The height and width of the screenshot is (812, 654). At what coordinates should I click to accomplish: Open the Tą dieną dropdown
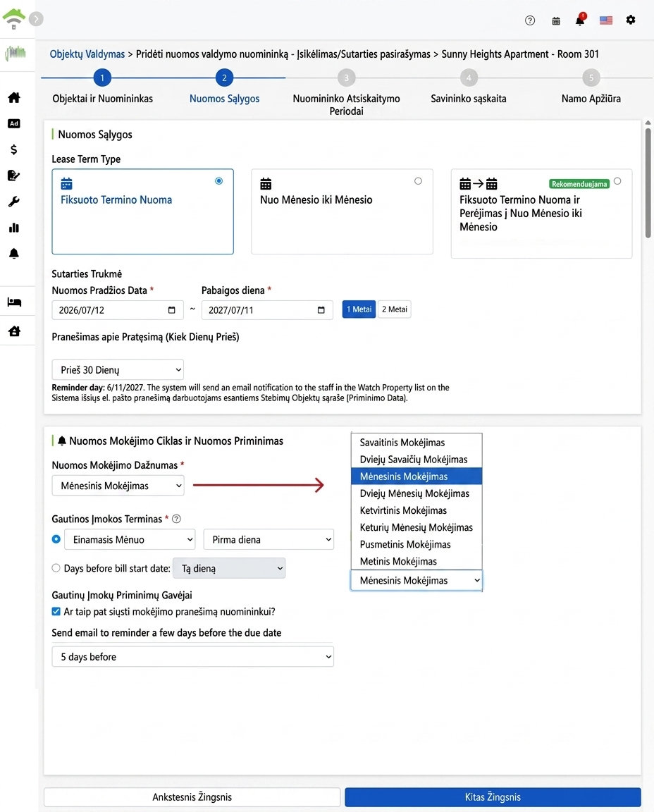click(229, 568)
